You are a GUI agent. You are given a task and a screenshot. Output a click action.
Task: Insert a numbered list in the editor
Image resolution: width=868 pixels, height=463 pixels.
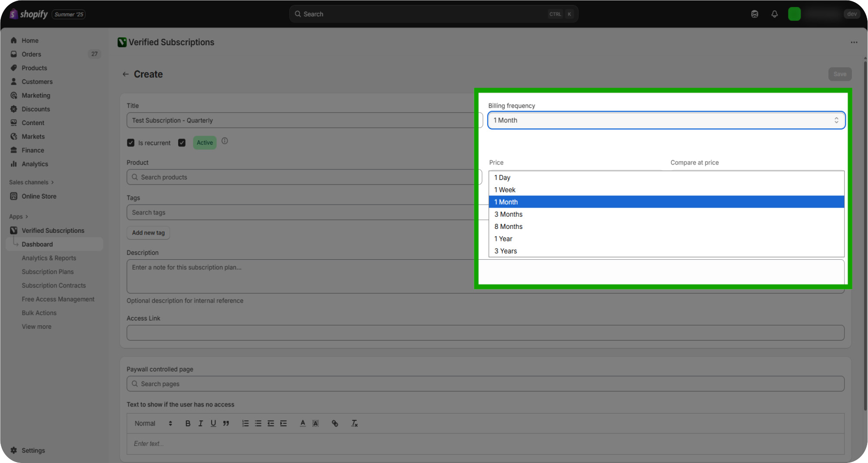[245, 423]
